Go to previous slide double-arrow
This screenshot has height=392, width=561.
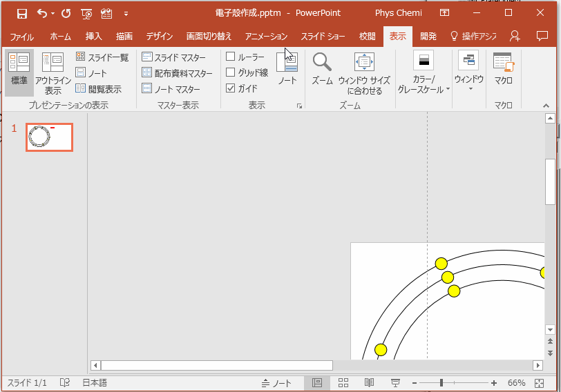point(550,341)
